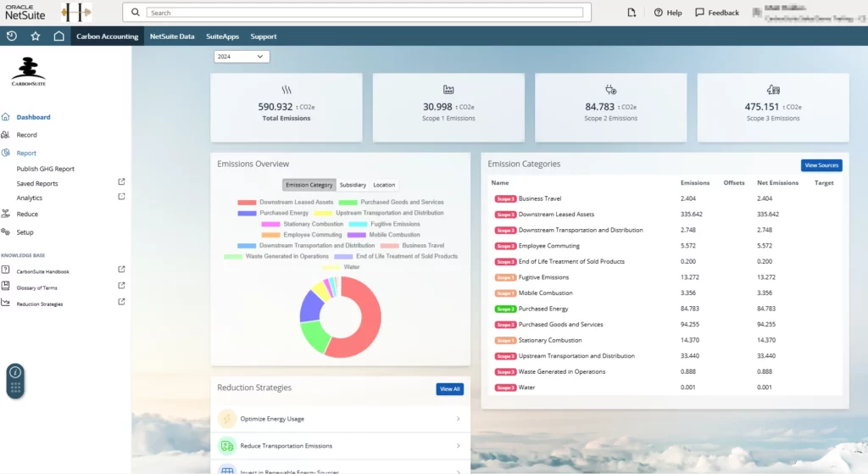Select the Business Travel row name
The image size is (868, 474).
[x=540, y=198]
